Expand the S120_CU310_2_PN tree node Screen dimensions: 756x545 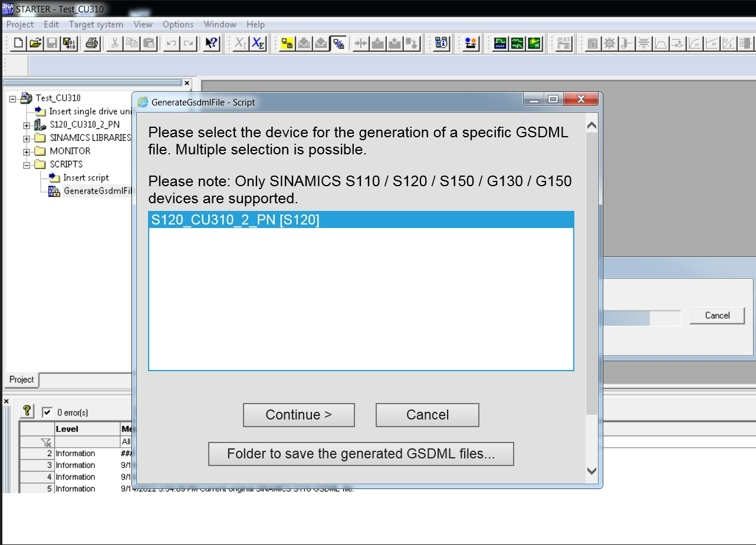coord(27,125)
